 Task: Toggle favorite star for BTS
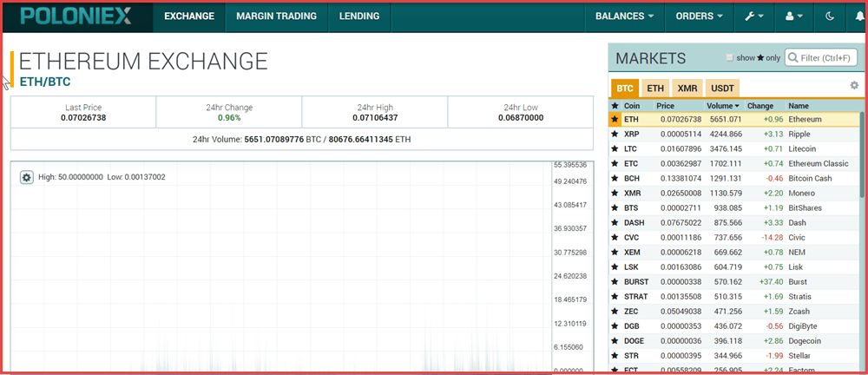tap(614, 207)
